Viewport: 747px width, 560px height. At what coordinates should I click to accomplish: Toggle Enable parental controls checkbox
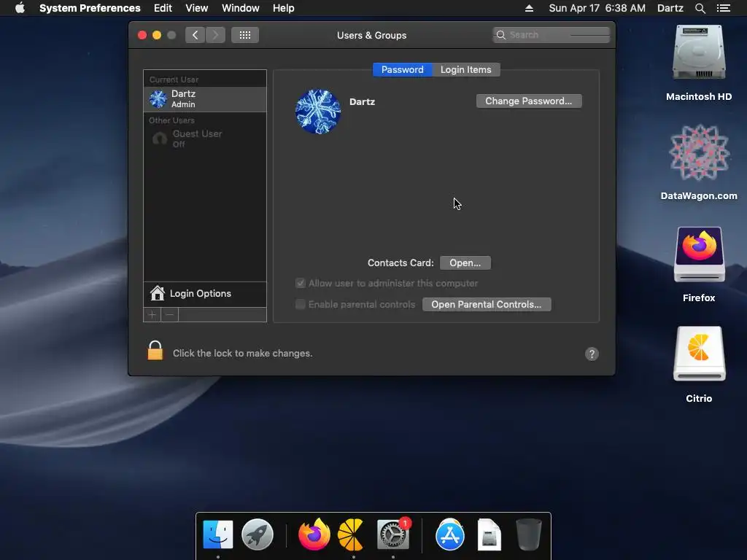(x=300, y=304)
